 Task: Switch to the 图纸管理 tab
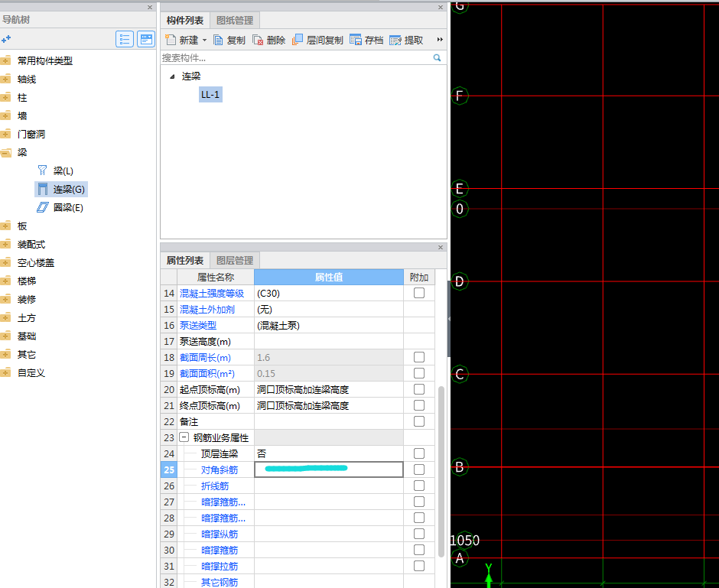click(235, 20)
